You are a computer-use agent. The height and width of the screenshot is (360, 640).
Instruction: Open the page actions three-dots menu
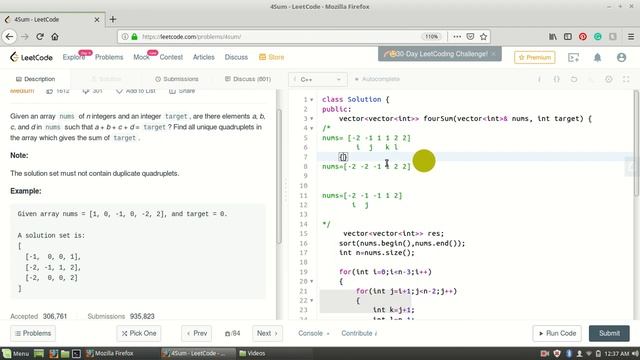457,37
